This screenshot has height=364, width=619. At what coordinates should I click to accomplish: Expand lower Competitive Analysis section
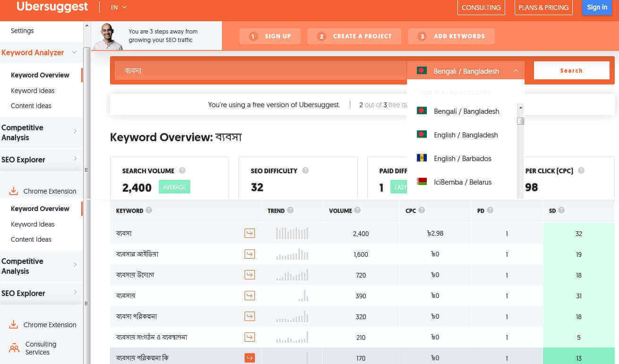coord(75,265)
